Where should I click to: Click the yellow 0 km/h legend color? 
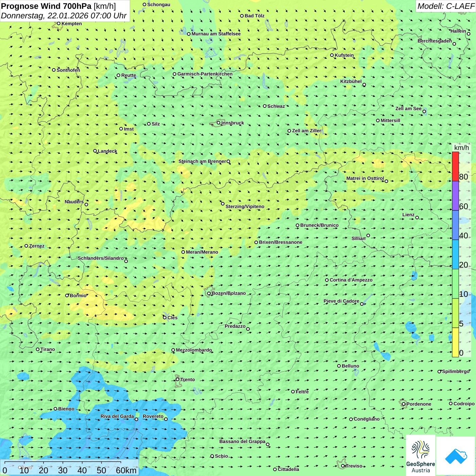click(455, 342)
